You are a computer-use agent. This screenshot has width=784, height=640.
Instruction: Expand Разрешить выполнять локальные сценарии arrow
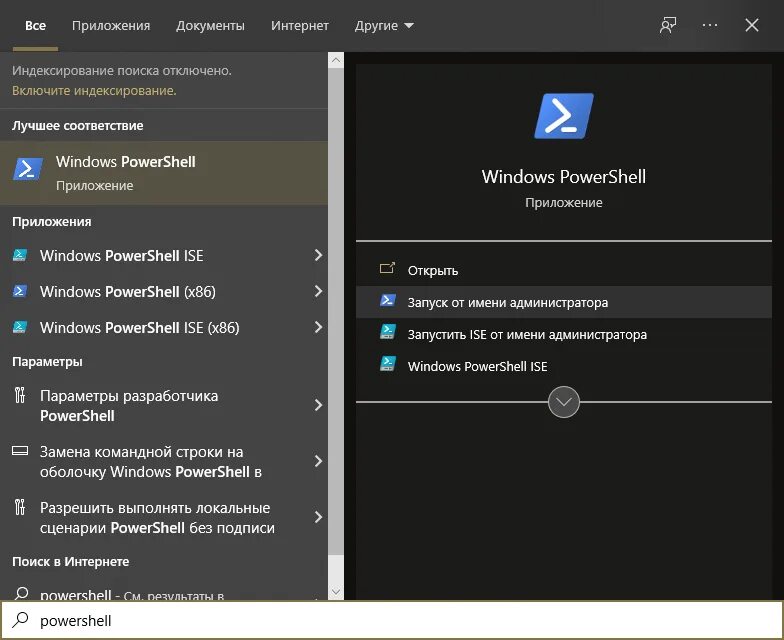(318, 518)
